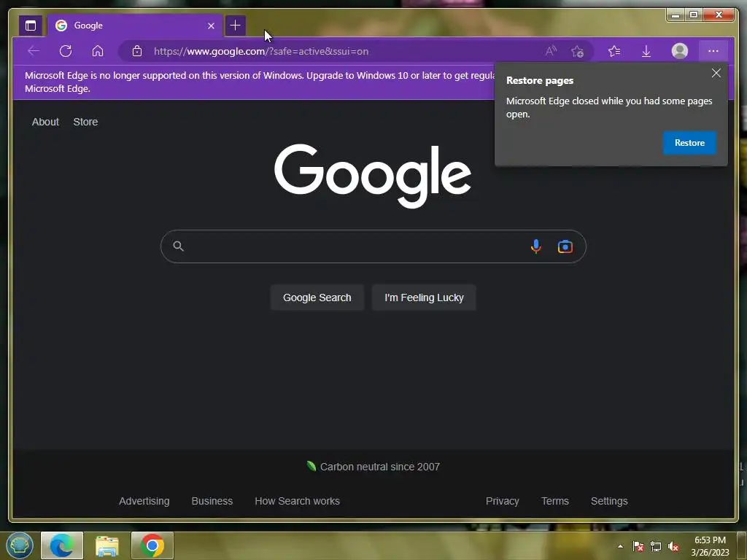The image size is (747, 560).
Task: Open the Terms footer link
Action: 555,501
